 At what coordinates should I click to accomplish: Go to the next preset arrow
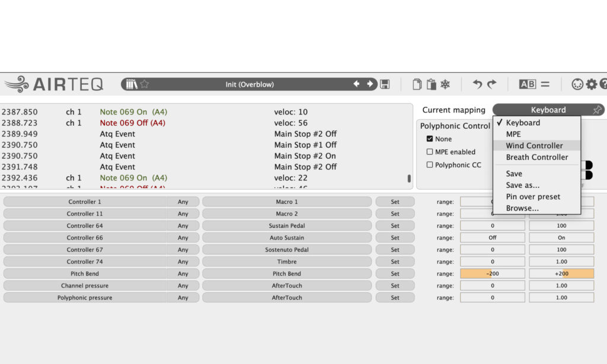tap(370, 84)
